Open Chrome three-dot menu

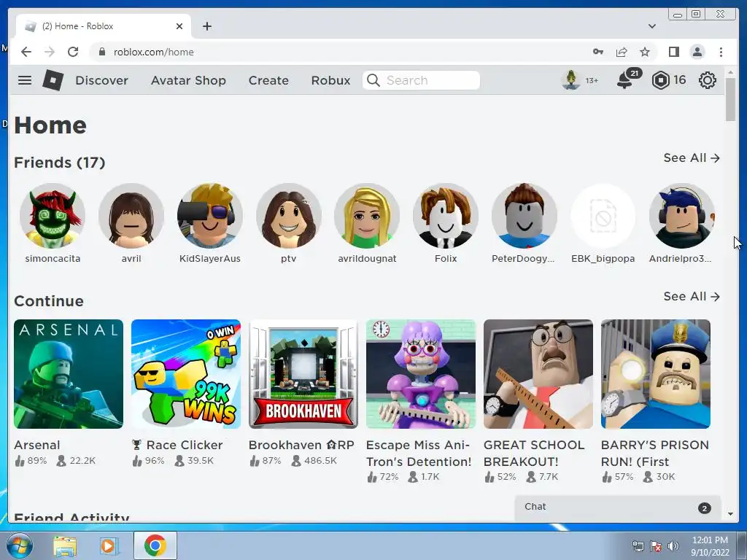[721, 52]
